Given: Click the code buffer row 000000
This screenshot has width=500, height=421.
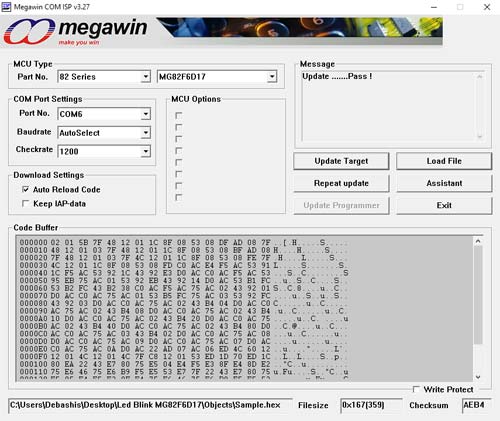Looking at the screenshot, I should point(183,242).
